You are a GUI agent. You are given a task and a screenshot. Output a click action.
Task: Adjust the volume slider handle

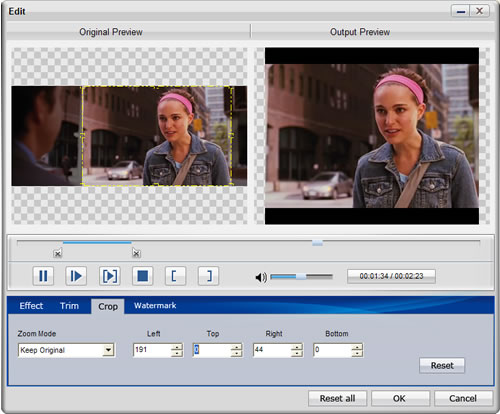[301, 276]
